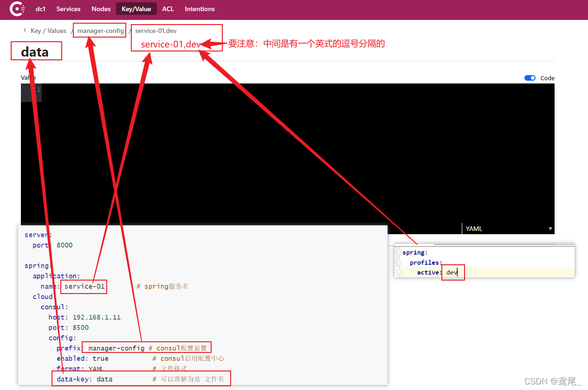Click the back chevron before Key / Values
The height and width of the screenshot is (390, 588).
[25, 31]
